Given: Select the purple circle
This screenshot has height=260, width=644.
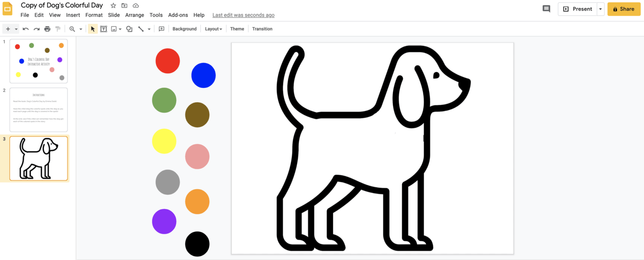Looking at the screenshot, I should tap(164, 221).
